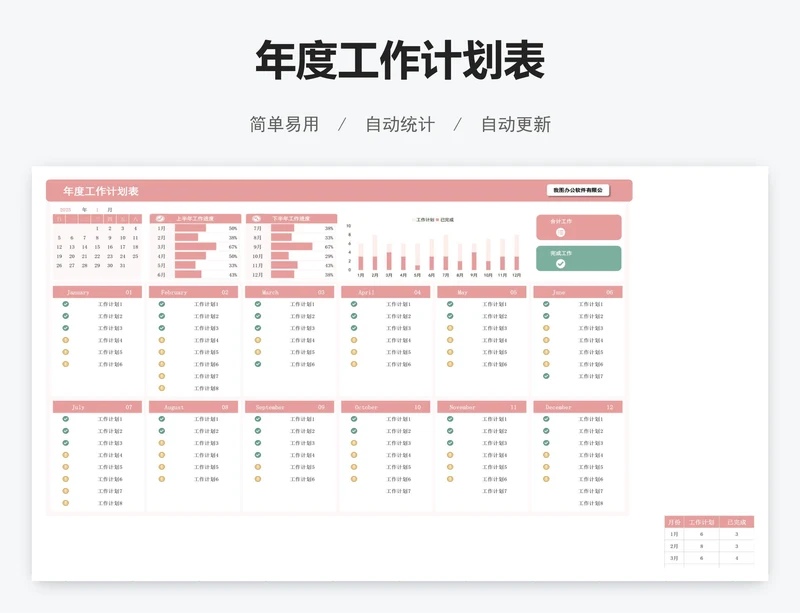Click list icon in 合计工作 card
This screenshot has width=800, height=613.
(560, 232)
